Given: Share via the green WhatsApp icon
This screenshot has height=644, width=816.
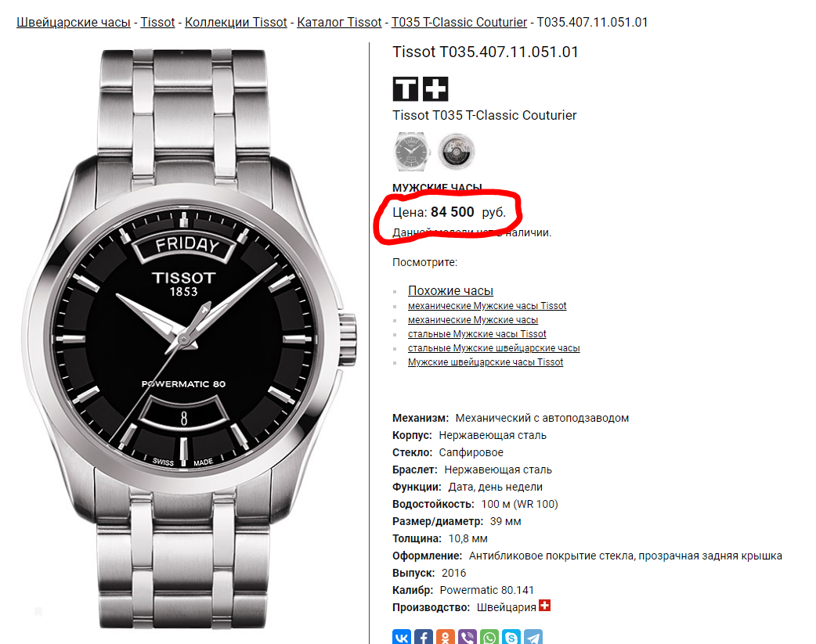Looking at the screenshot, I should (489, 637).
